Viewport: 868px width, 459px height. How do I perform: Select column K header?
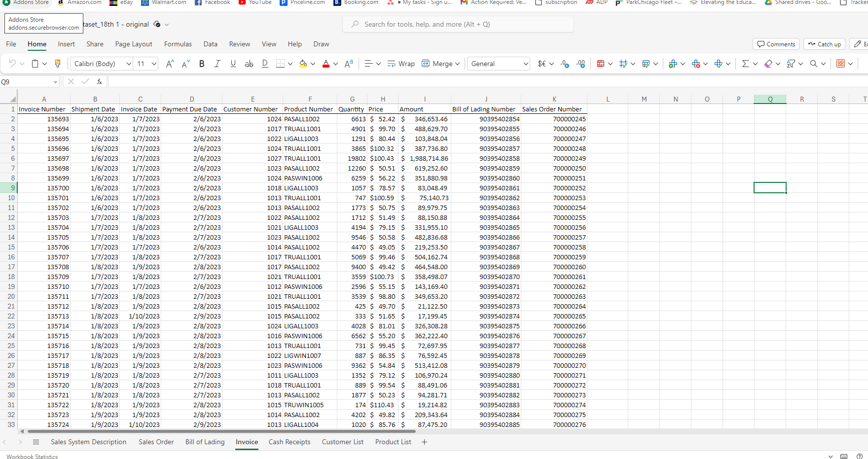click(554, 99)
